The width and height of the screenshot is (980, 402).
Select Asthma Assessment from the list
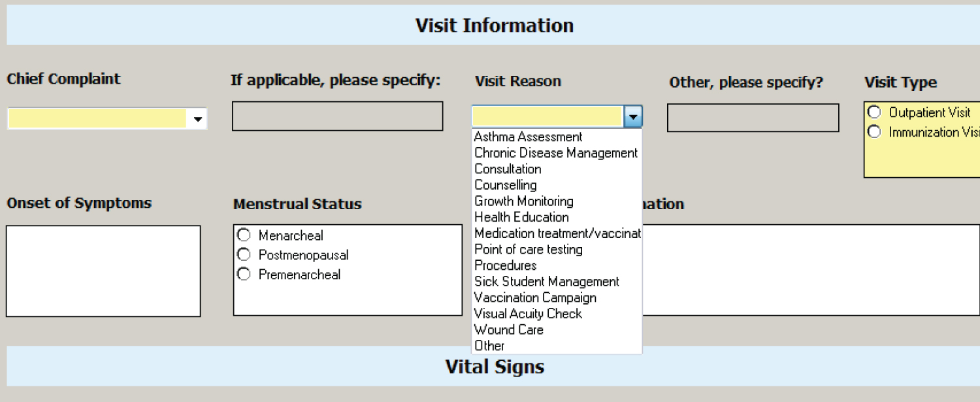pos(528,137)
